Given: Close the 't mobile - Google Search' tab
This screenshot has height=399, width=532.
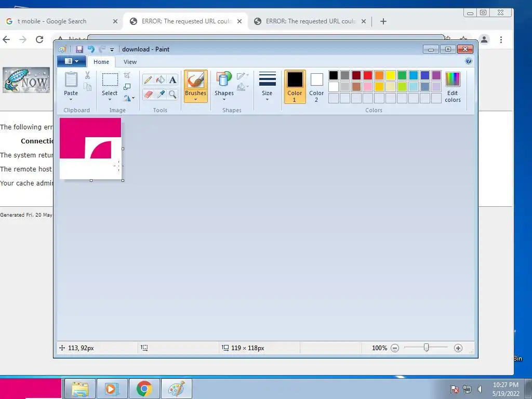Looking at the screenshot, I should click(115, 21).
